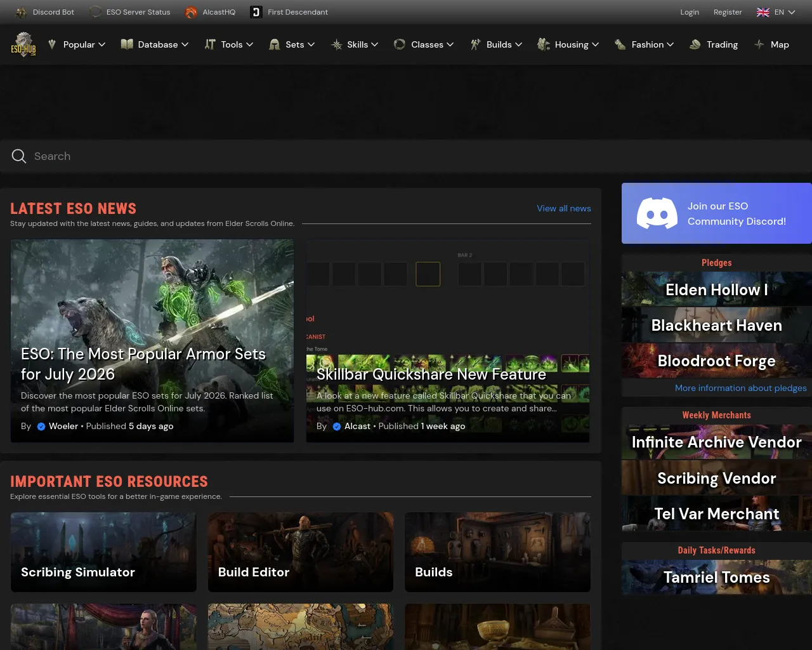Image resolution: width=812 pixels, height=650 pixels.
Task: Click the Sets helmet icon
Action: 274,44
